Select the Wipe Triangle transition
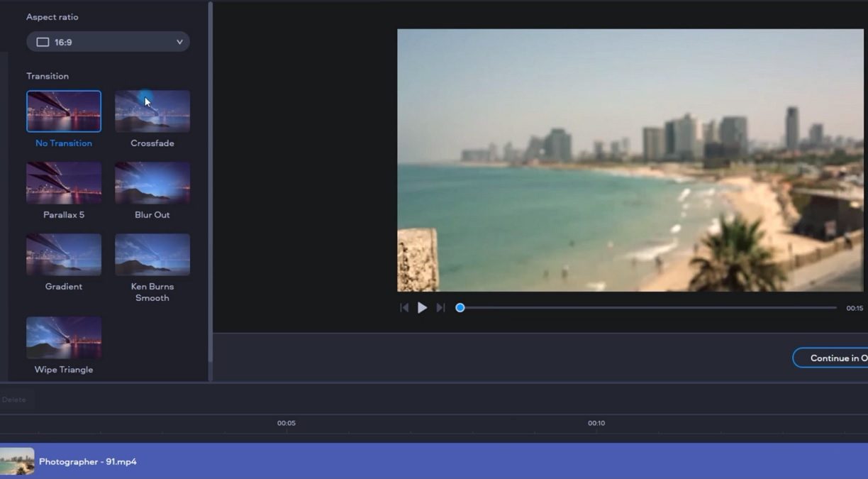 pos(63,337)
